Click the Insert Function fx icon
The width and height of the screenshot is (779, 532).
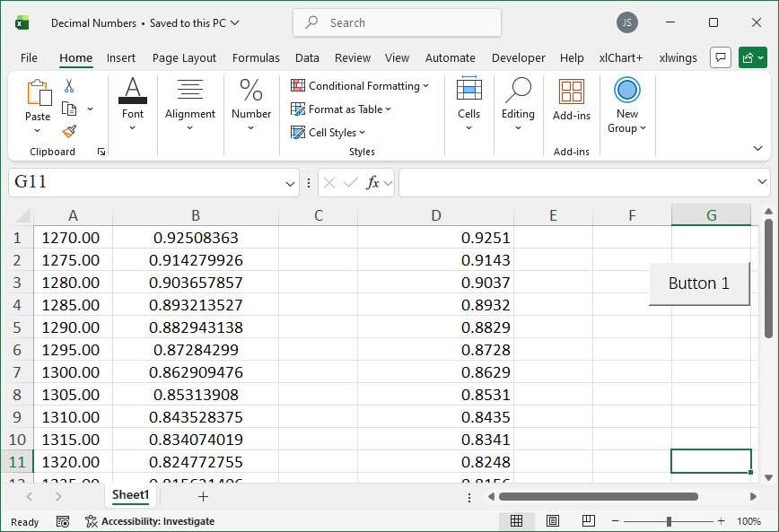[372, 183]
